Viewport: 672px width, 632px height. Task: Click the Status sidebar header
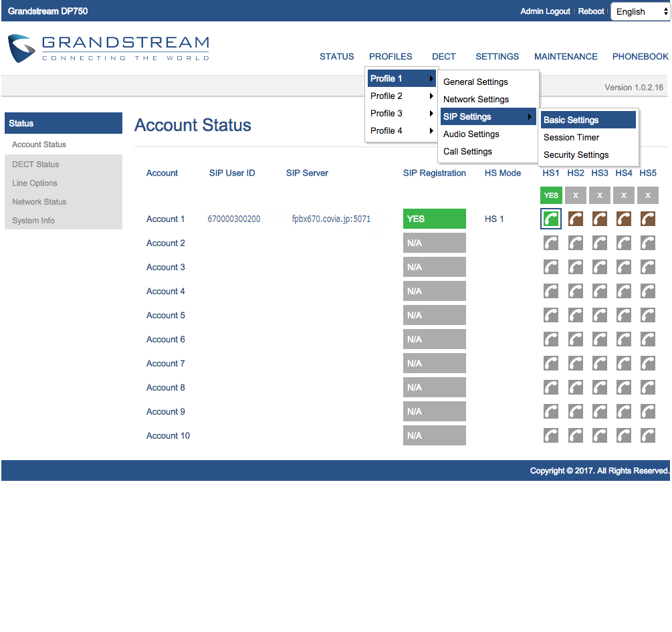point(64,124)
